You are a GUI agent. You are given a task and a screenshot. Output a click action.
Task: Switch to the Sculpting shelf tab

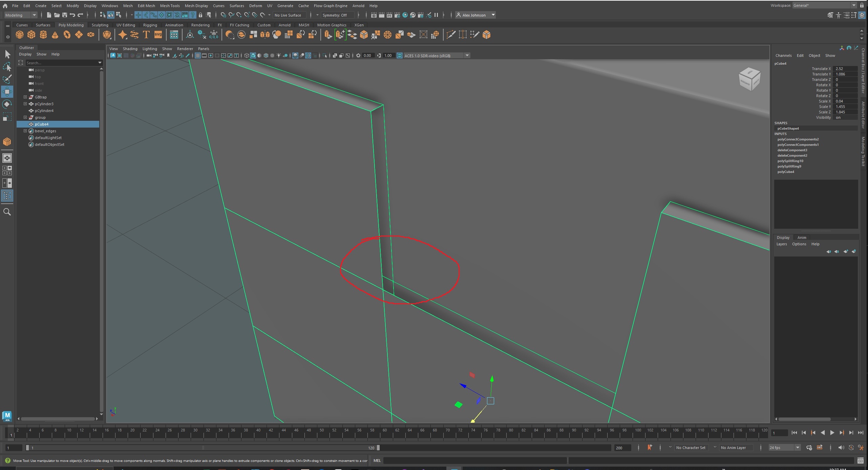coord(100,25)
